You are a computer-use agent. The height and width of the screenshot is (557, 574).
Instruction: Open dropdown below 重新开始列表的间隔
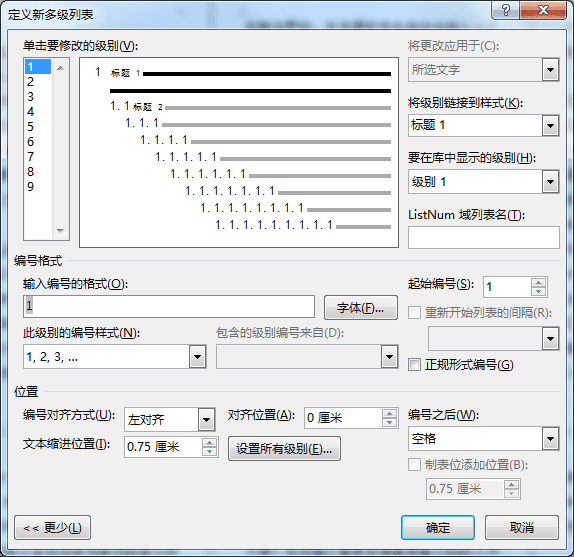pos(550,339)
